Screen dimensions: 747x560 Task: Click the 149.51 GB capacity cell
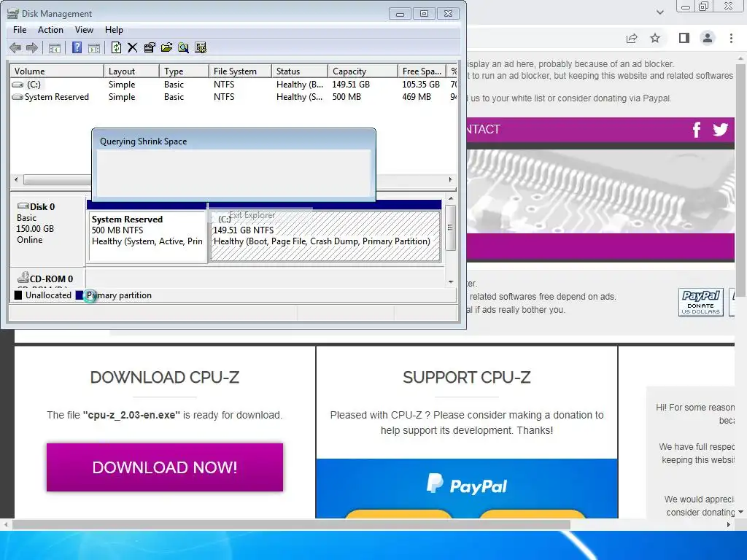tap(351, 85)
